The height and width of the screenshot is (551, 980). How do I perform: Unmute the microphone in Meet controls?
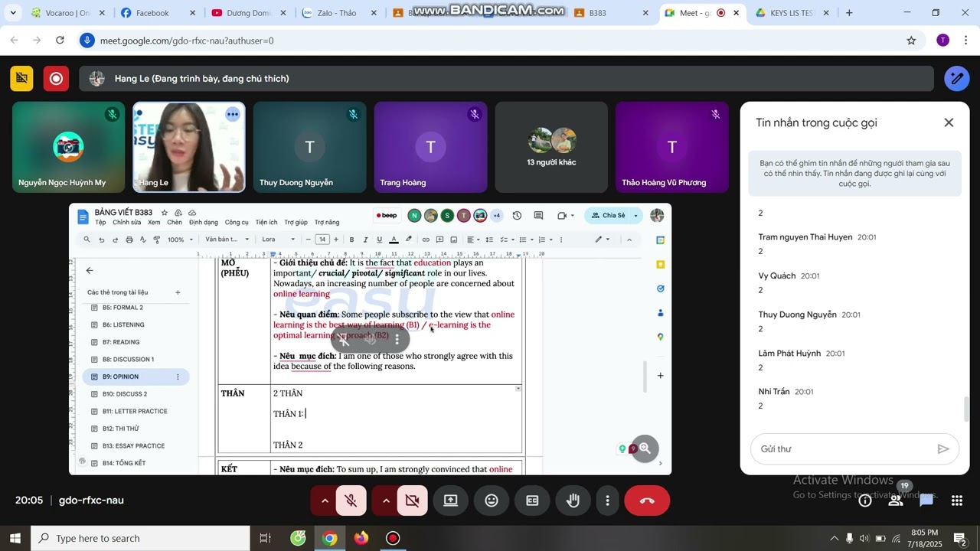(351, 500)
